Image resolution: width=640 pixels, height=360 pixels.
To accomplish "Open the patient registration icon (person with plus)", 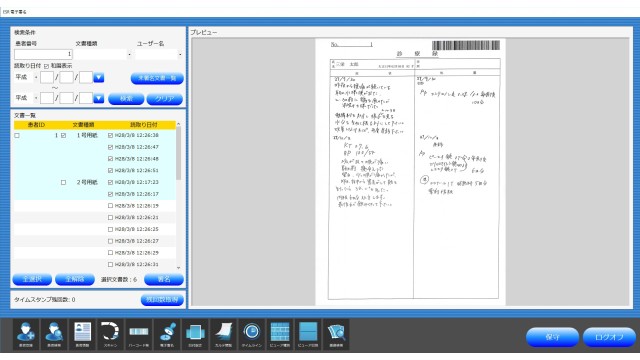I will click(x=26, y=334).
